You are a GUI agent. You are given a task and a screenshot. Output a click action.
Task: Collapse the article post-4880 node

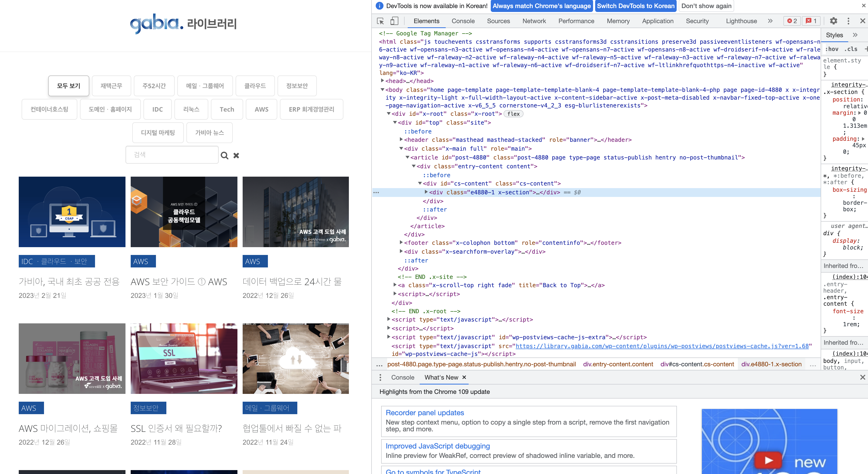pos(407,158)
